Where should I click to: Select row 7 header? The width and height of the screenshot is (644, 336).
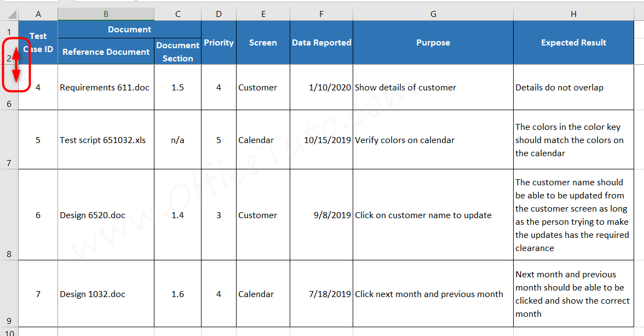tap(9, 139)
